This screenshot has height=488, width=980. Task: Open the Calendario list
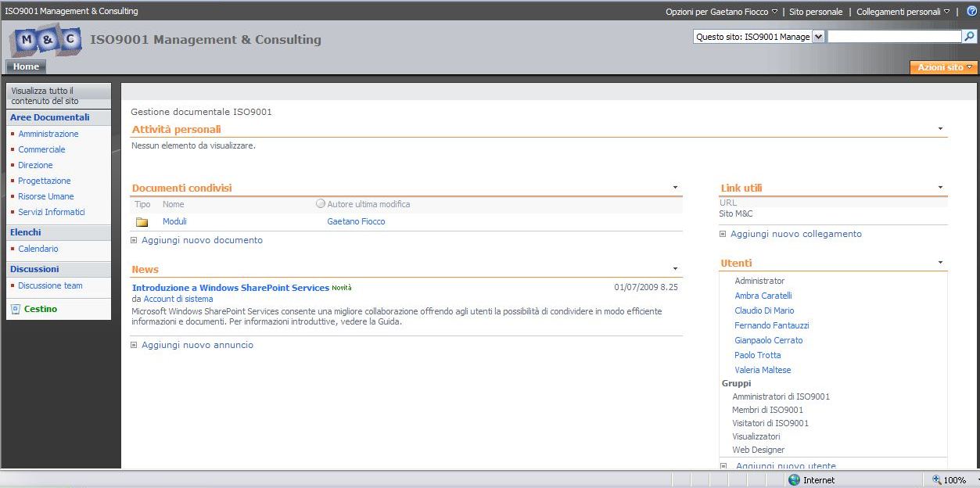[x=38, y=249]
